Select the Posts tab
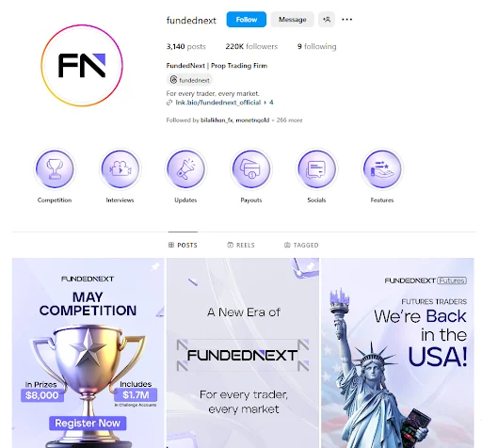482x448 pixels. tap(183, 245)
